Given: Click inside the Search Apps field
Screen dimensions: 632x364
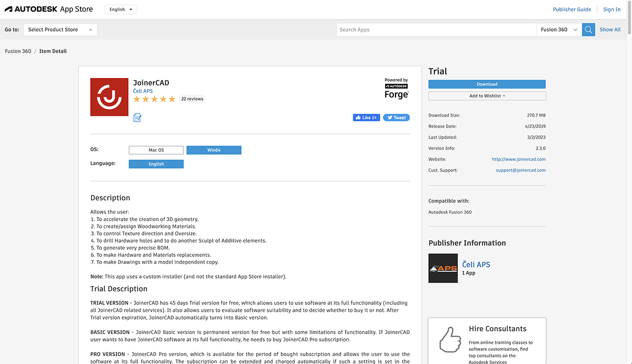Looking at the screenshot, I should tap(437, 29).
